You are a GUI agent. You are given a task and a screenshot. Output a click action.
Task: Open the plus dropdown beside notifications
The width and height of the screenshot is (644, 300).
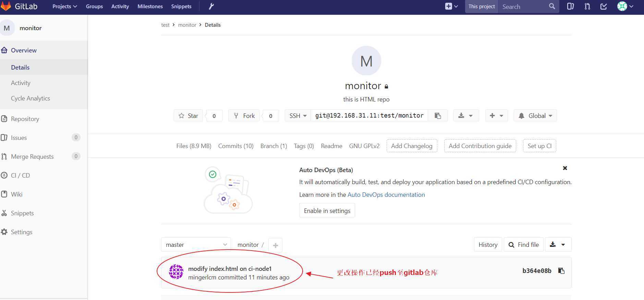496,116
